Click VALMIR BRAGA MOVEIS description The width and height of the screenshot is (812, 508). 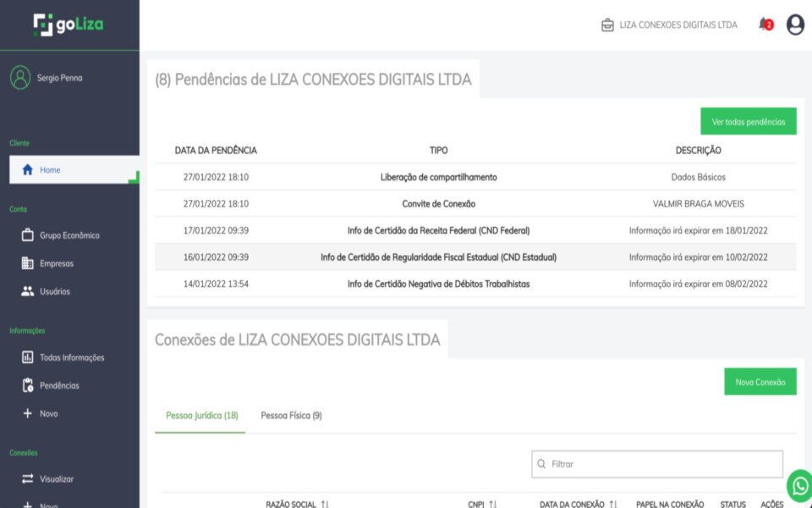tap(698, 204)
